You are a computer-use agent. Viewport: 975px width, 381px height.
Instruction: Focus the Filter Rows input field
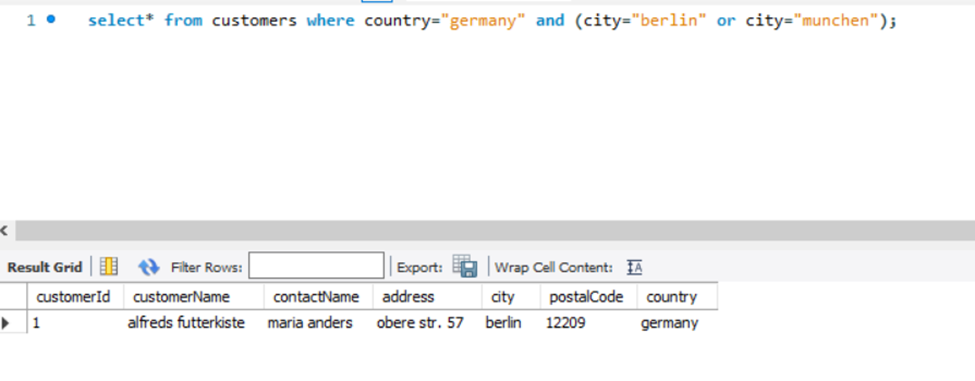point(317,266)
